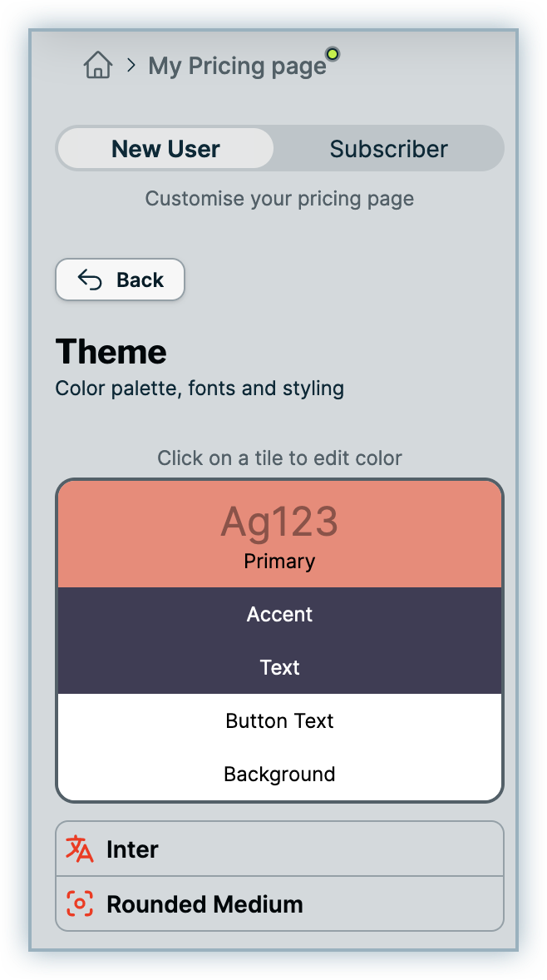The width and height of the screenshot is (547, 980).
Task: Select the Text color tile
Action: pyautogui.click(x=279, y=667)
